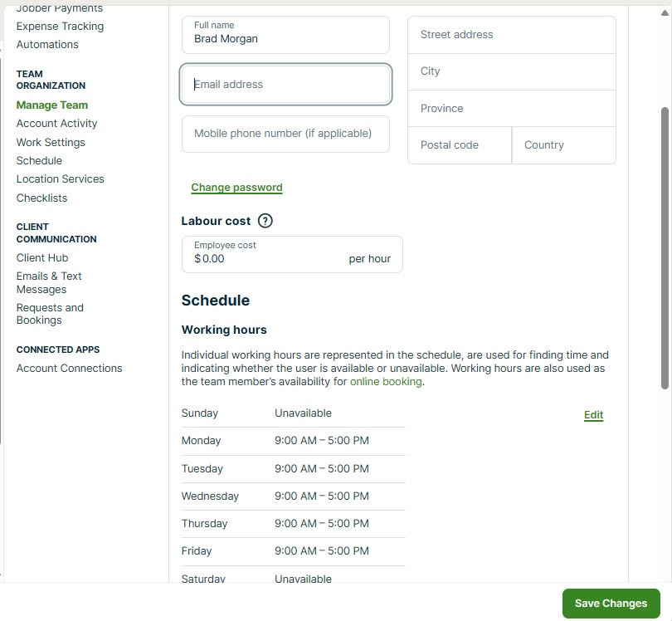672x621 pixels.
Task: Click the Street address field
Action: (x=512, y=35)
